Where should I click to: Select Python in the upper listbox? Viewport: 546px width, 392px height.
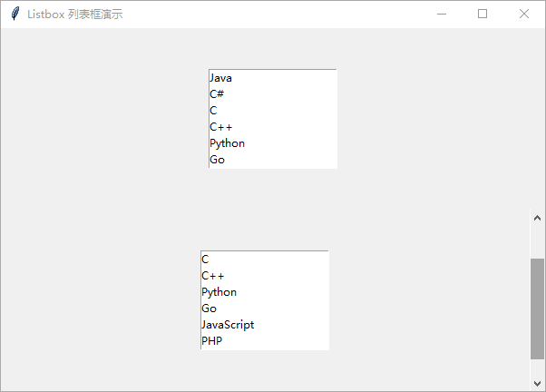[273, 143]
